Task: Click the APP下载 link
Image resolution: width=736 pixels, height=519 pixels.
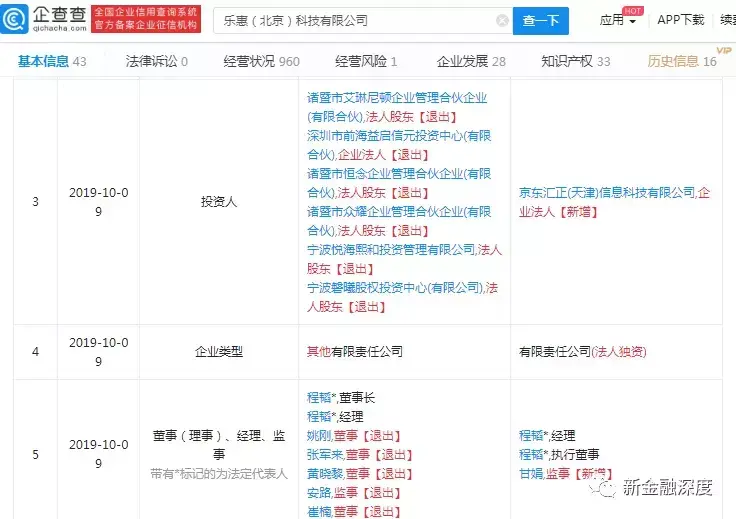Action: [x=680, y=21]
